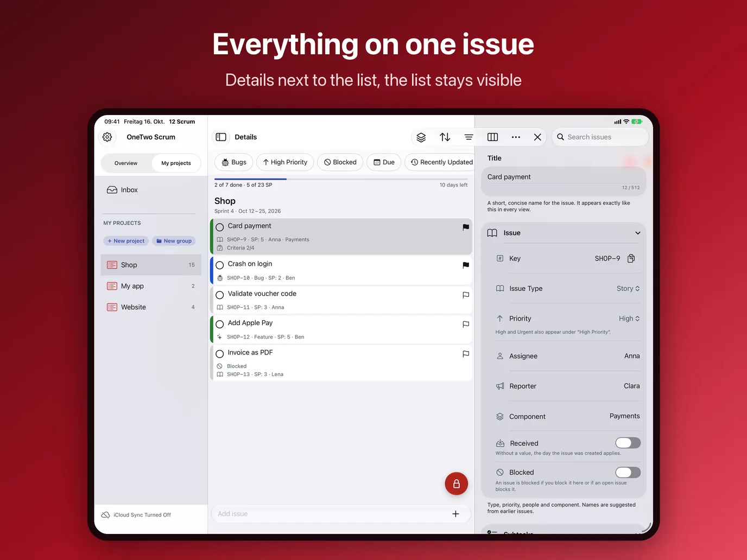
Task: Open the layers stack icon in toolbar
Action: pyautogui.click(x=421, y=137)
